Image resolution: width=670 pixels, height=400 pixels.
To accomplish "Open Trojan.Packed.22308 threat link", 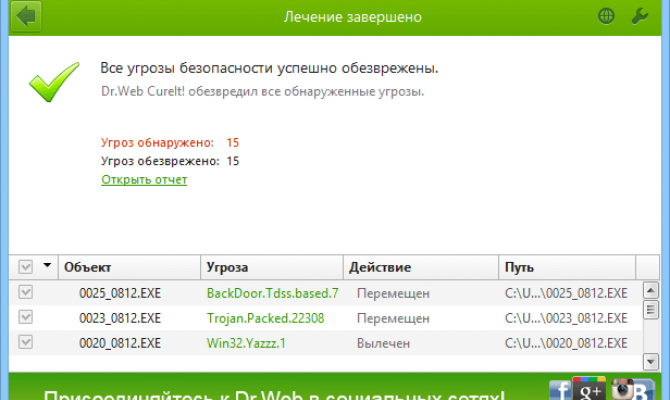I will click(x=265, y=318).
